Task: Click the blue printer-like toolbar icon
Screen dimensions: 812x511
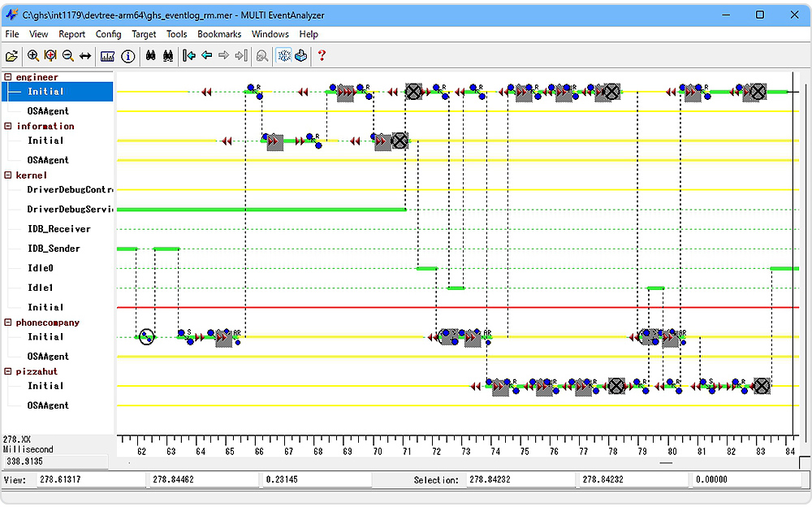Action: (x=301, y=55)
